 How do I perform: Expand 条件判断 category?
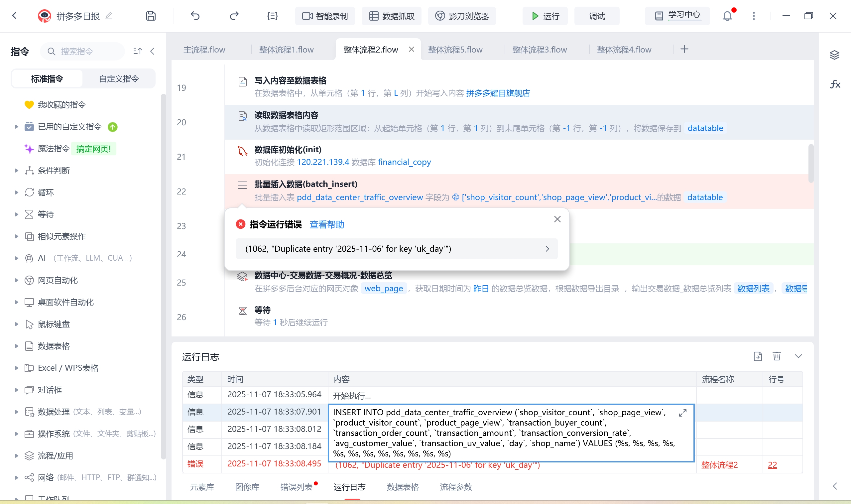click(16, 171)
